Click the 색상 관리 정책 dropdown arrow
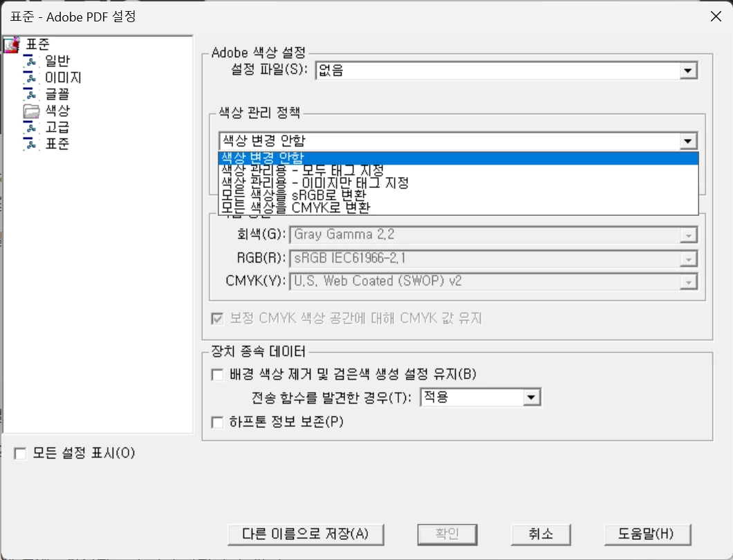Screen dimensions: 733x560 [687, 141]
